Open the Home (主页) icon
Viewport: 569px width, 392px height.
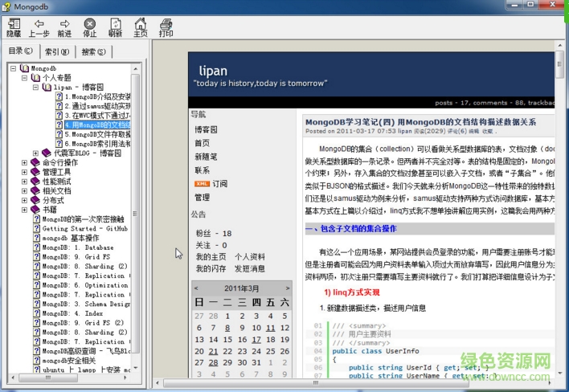pos(140,27)
